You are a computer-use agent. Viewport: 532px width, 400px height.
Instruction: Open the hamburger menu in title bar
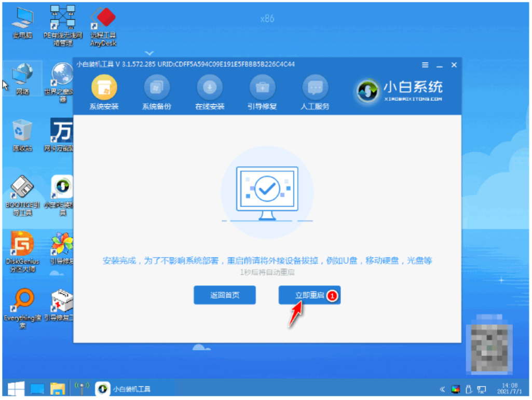tap(425, 65)
